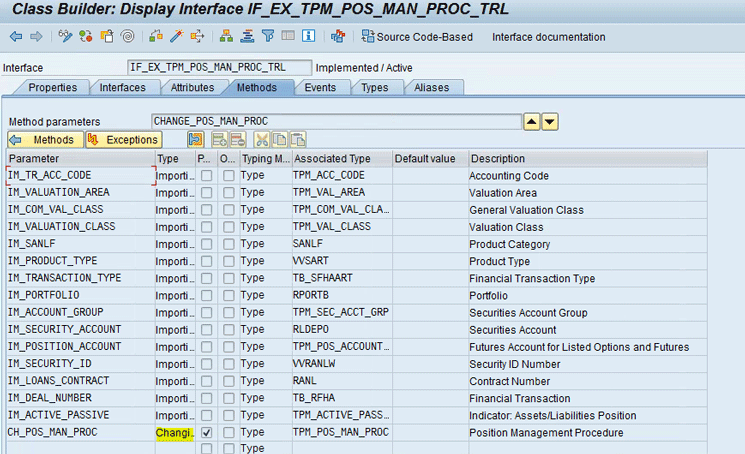The image size is (745, 454).
Task: Toggle pass-by-value checkbox for IM_TR_ACC_CODE
Action: [206, 176]
